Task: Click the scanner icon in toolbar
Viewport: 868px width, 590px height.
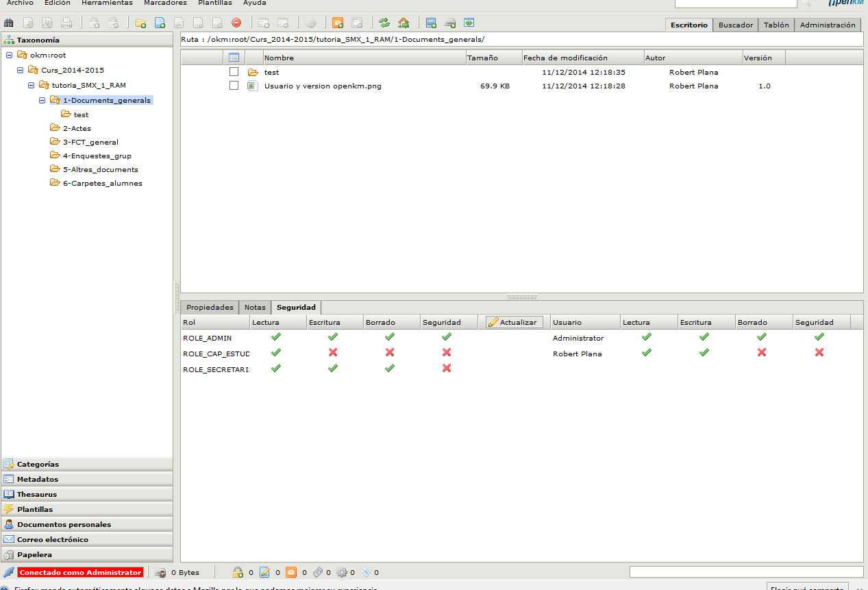Action: (450, 23)
